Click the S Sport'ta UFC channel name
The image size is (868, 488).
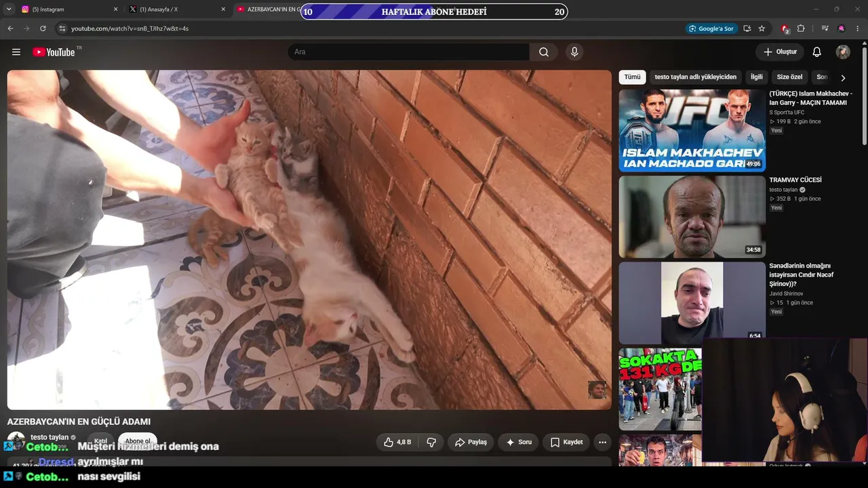tap(787, 113)
